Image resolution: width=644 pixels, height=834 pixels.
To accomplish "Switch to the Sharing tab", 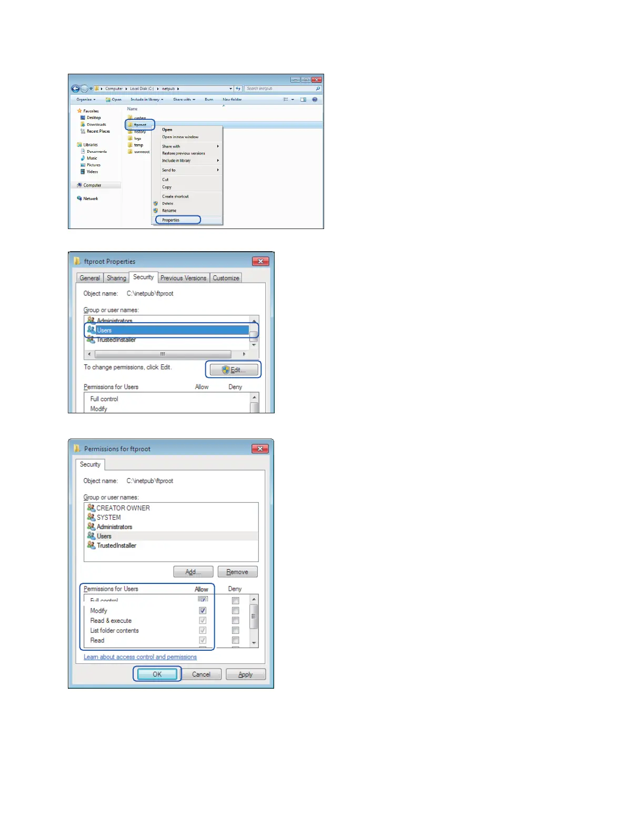I will [116, 278].
